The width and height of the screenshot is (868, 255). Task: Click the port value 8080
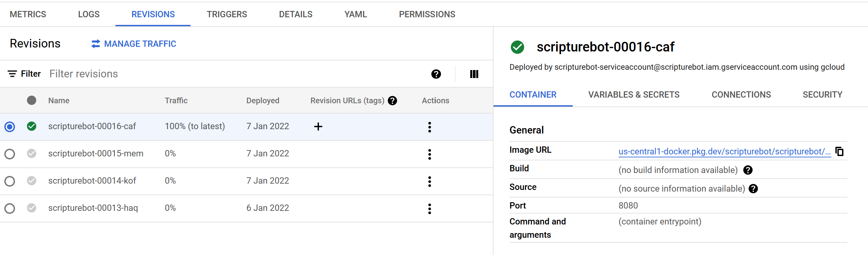628,206
